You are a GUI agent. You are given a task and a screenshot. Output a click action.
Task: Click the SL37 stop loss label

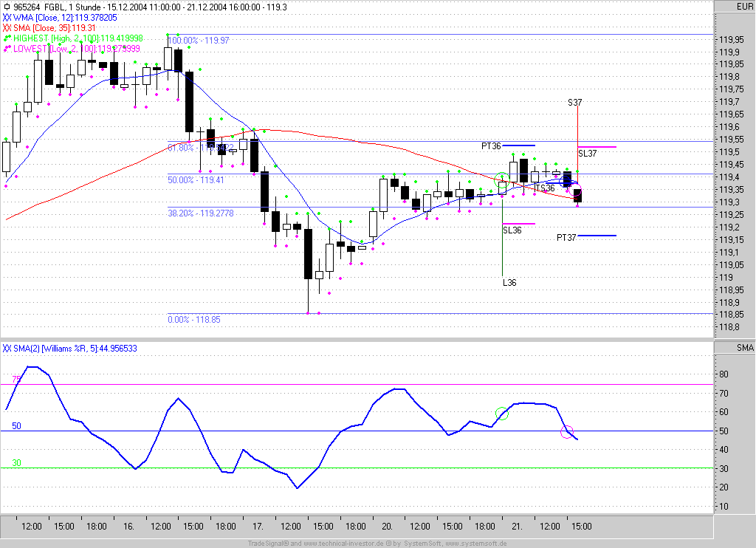click(587, 154)
